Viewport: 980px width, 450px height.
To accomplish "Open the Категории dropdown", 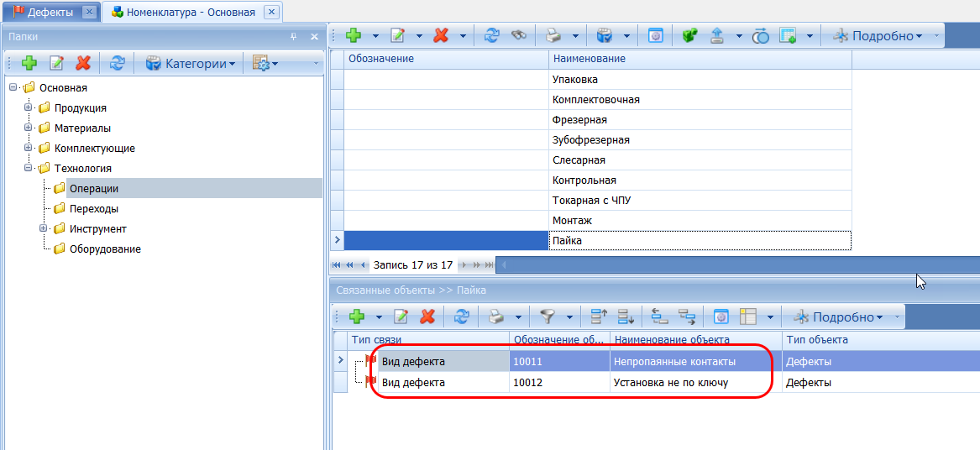I will click(191, 63).
